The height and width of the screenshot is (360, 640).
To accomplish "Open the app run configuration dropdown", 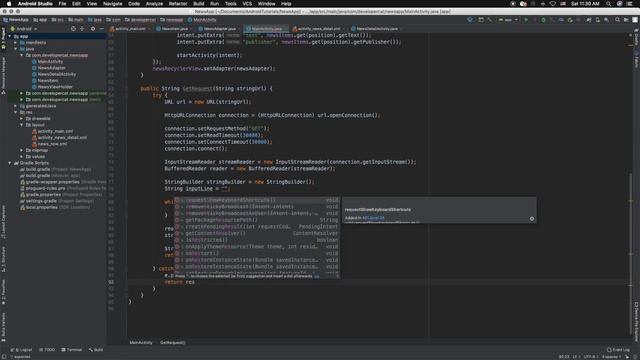I will pos(508,20).
